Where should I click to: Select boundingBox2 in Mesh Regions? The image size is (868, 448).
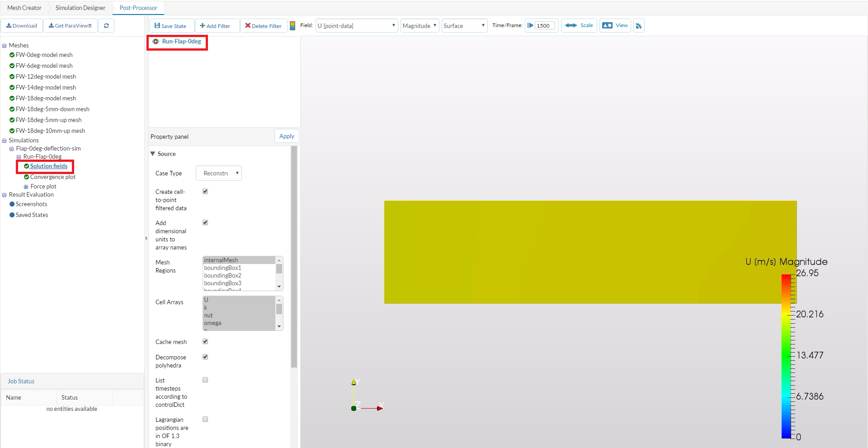pos(239,275)
